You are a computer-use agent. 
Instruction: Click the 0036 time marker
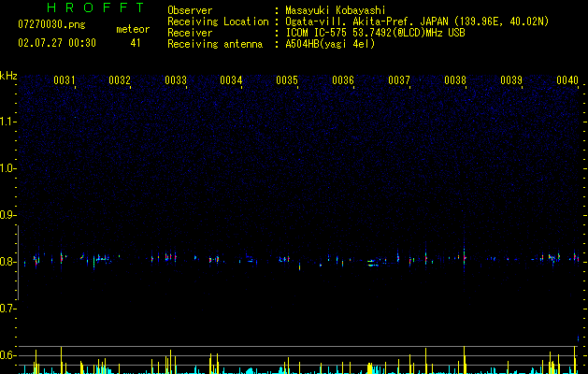pos(343,80)
